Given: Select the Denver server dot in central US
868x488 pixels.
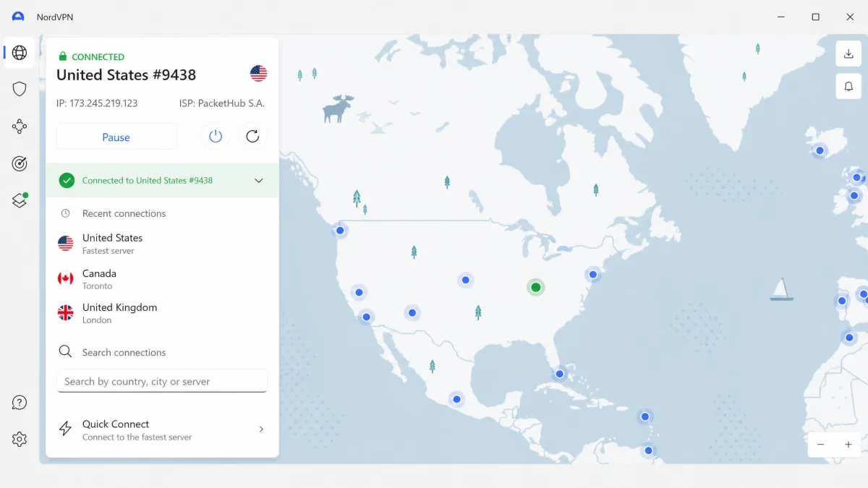Looking at the screenshot, I should click(465, 280).
